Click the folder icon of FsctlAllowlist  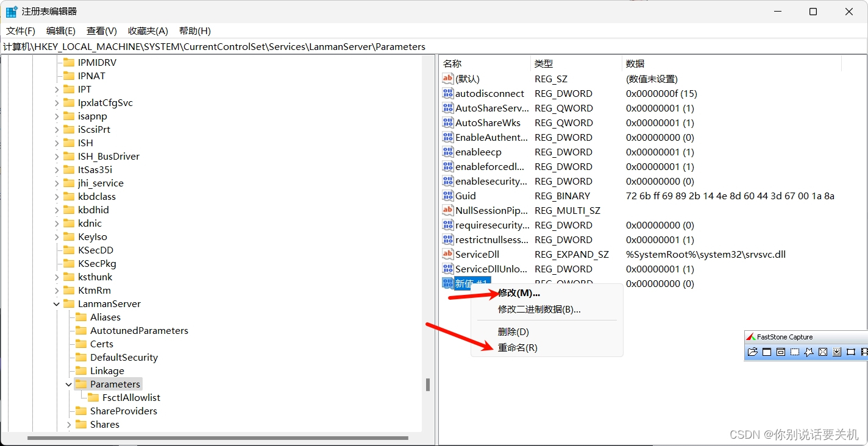coord(93,397)
